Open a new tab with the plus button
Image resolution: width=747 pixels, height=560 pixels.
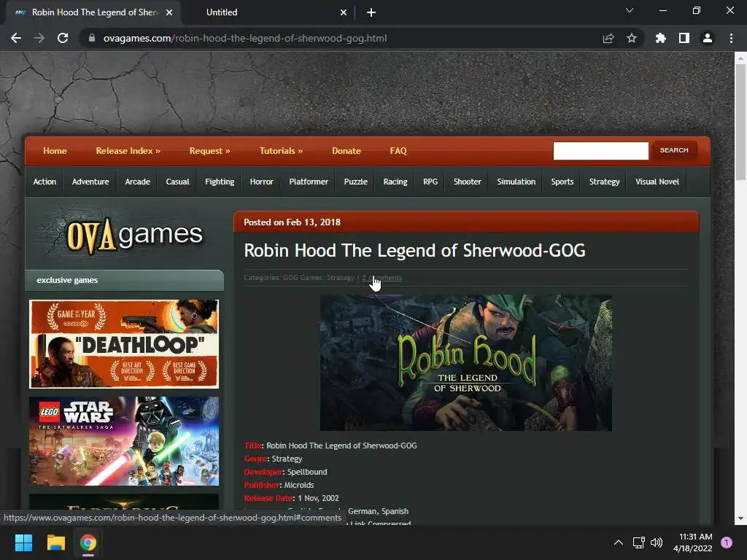pos(371,12)
